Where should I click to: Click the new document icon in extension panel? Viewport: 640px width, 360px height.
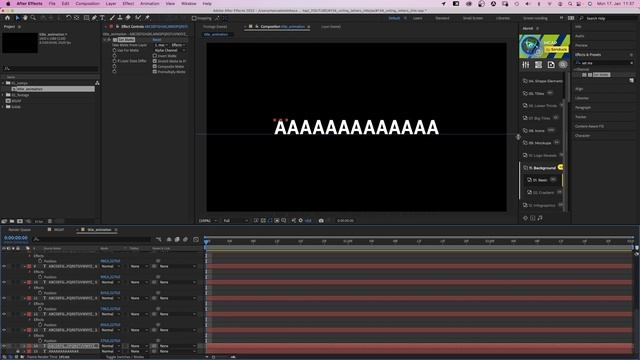(x=551, y=65)
